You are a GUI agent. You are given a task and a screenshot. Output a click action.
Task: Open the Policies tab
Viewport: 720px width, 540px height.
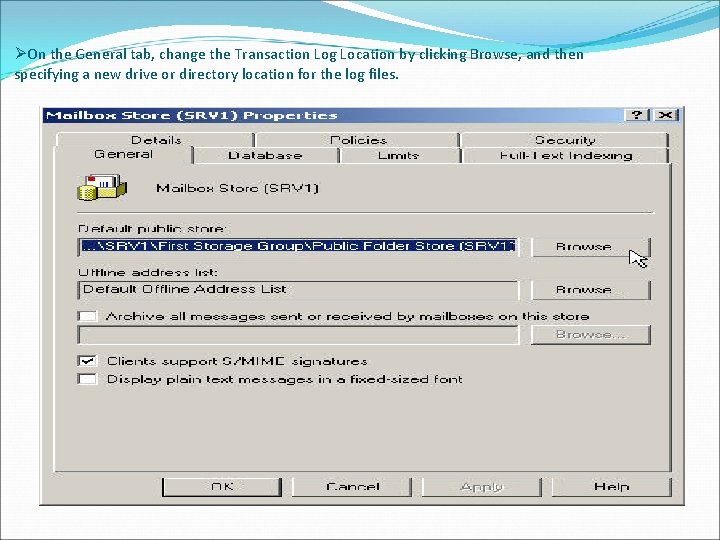pyautogui.click(x=358, y=140)
